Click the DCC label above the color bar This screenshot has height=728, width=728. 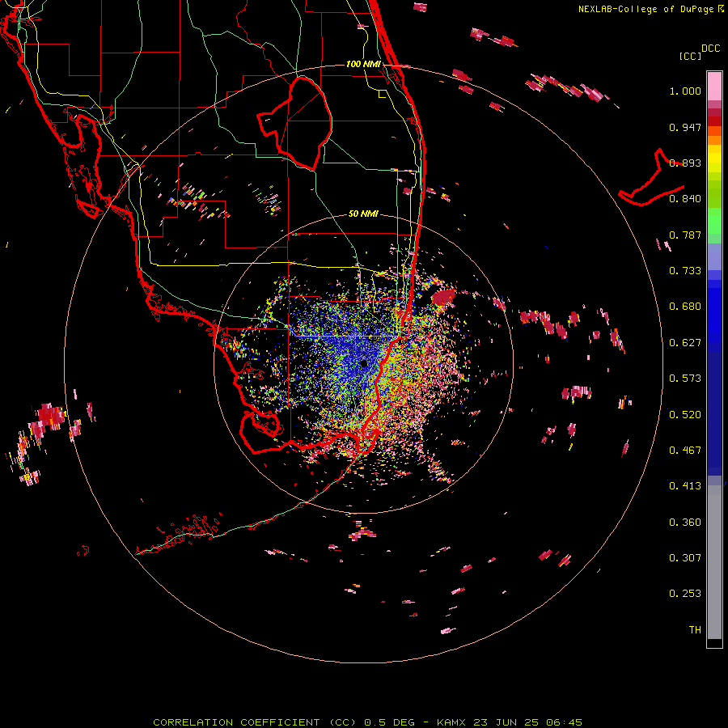(711, 49)
